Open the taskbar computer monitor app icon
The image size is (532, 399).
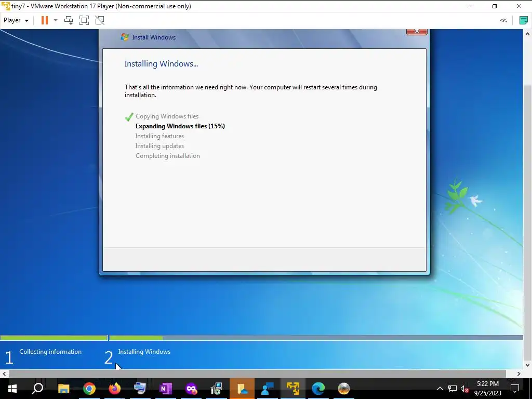click(140, 389)
